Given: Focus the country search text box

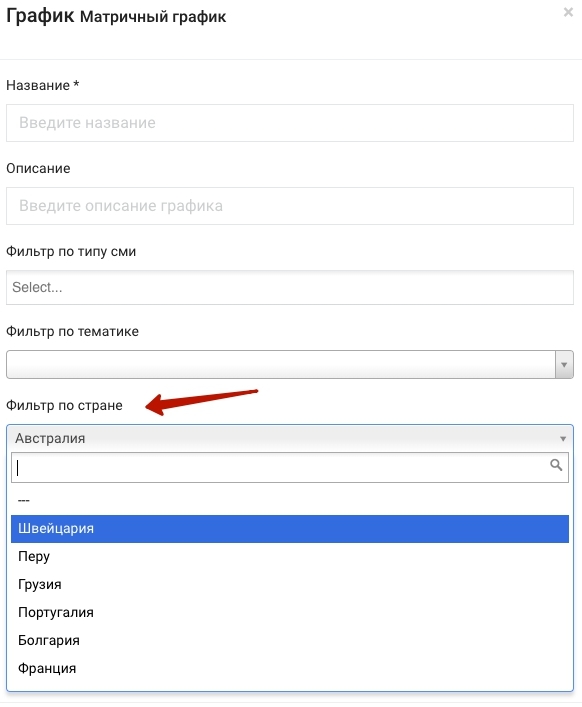Looking at the screenshot, I should point(290,468).
